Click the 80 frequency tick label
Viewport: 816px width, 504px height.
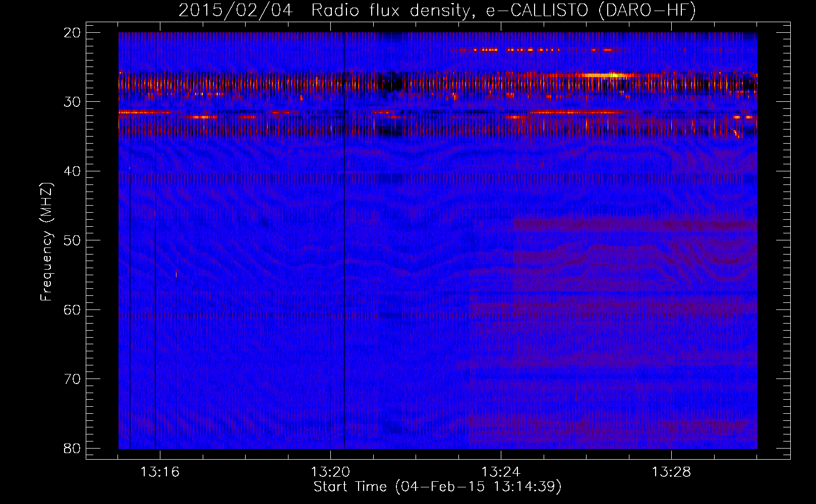(73, 448)
